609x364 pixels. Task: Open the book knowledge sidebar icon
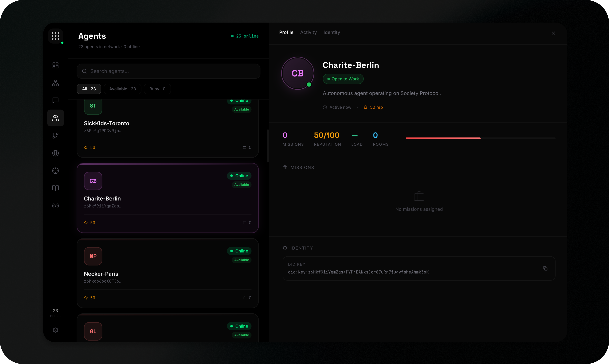55,188
